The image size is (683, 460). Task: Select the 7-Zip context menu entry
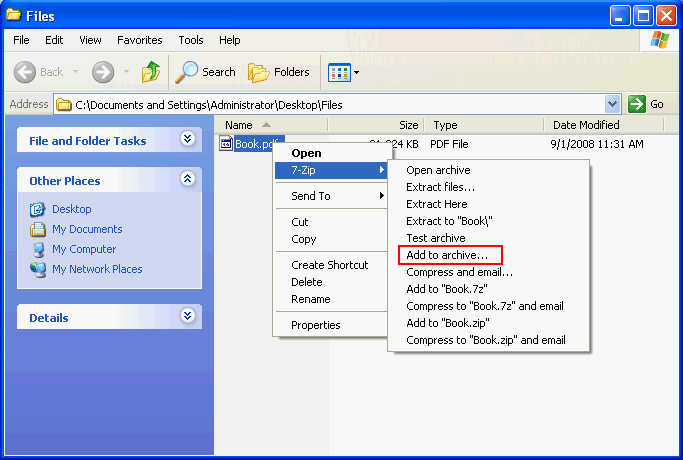(x=331, y=170)
